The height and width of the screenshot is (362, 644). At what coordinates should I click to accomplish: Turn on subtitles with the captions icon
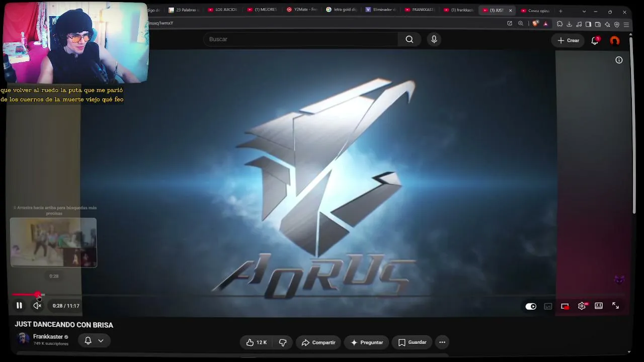point(548,306)
